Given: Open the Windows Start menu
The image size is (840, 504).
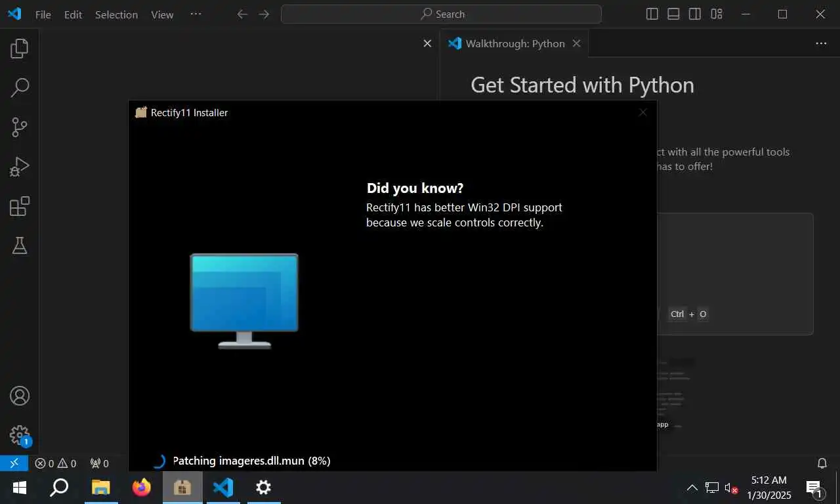Looking at the screenshot, I should (20, 488).
